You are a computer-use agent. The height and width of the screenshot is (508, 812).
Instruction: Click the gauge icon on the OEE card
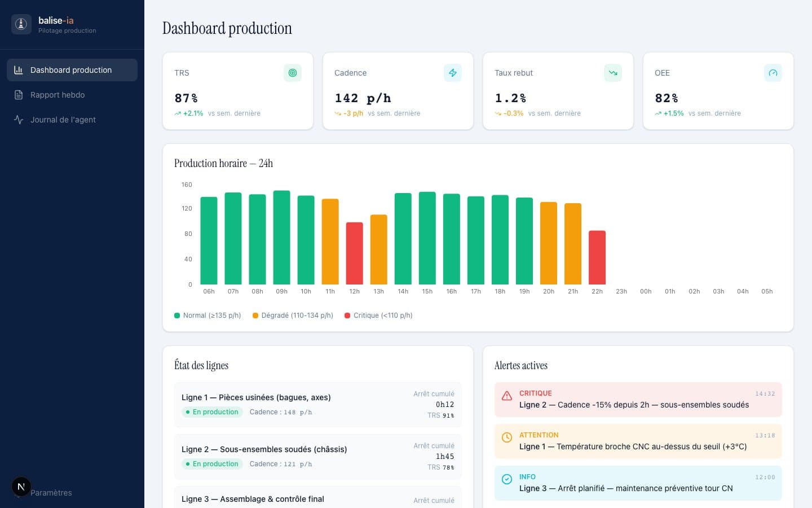(773, 73)
